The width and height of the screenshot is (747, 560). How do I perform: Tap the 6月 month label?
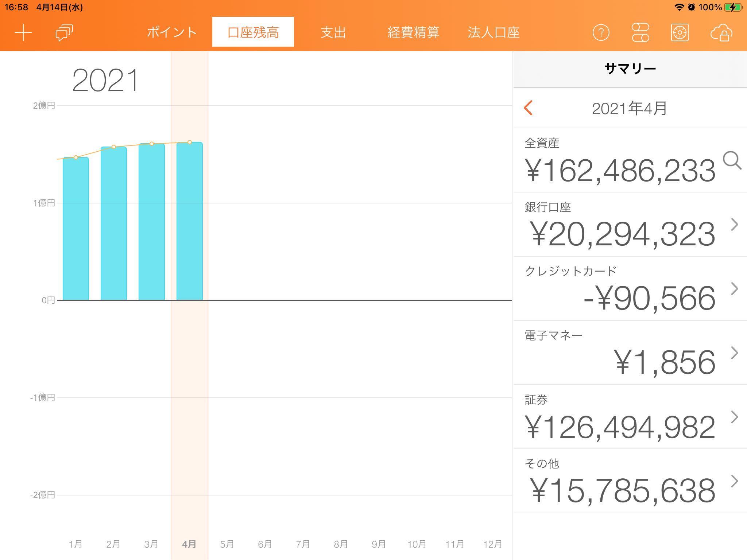point(265,544)
